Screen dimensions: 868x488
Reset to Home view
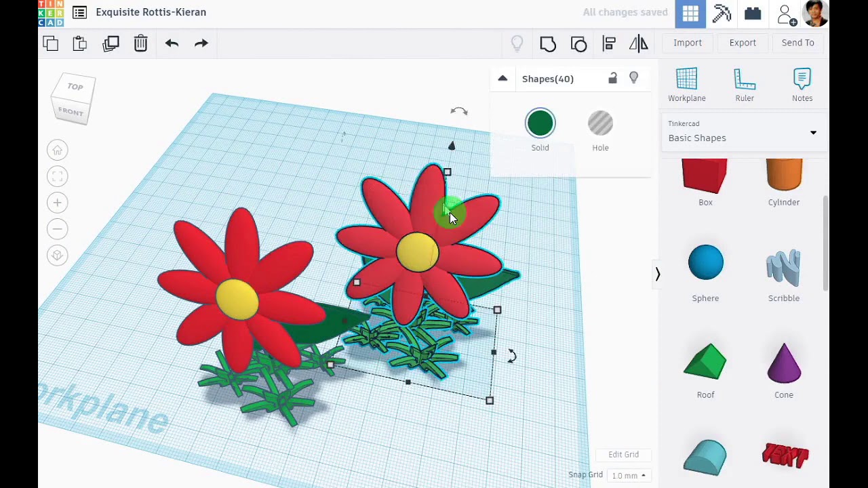[58, 150]
